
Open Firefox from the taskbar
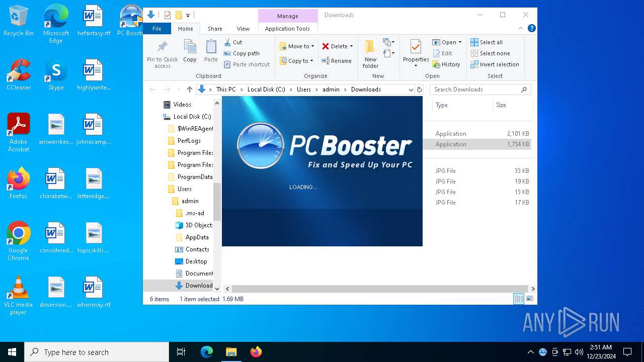[x=256, y=352]
